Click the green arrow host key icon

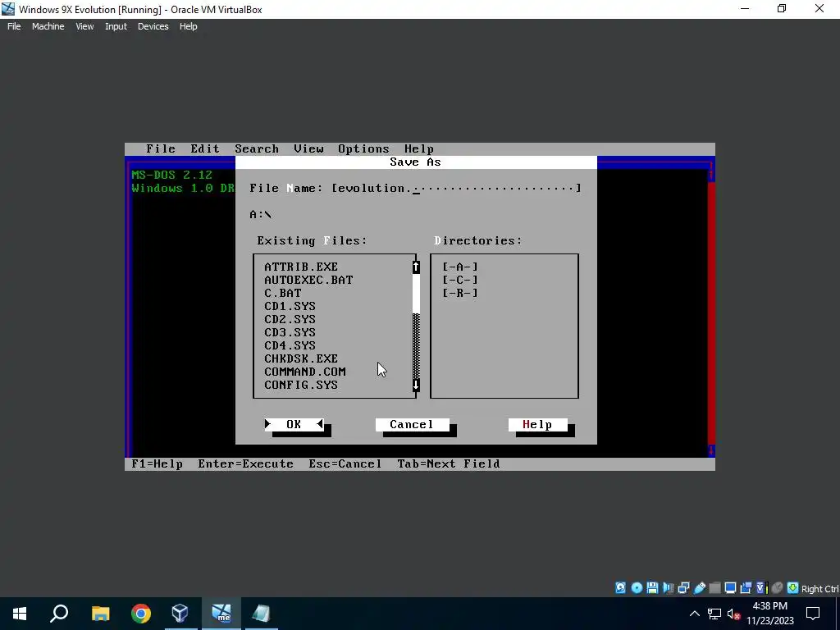point(793,587)
